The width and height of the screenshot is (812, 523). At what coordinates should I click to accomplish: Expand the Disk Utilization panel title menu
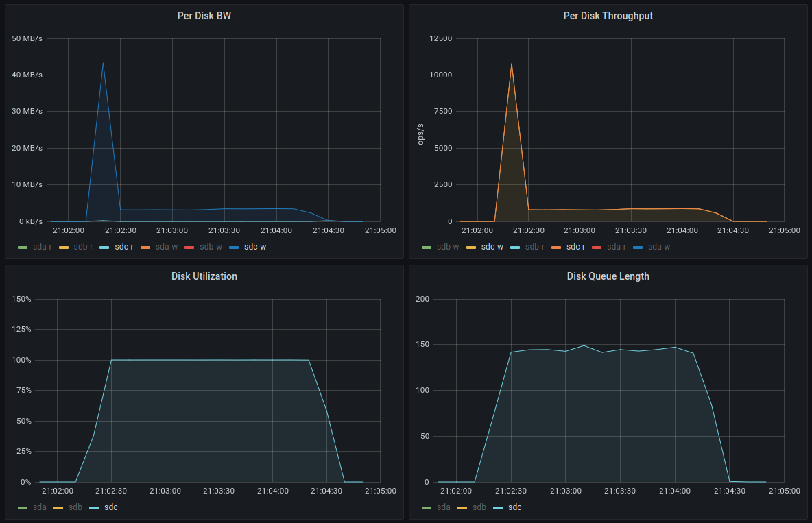click(204, 276)
